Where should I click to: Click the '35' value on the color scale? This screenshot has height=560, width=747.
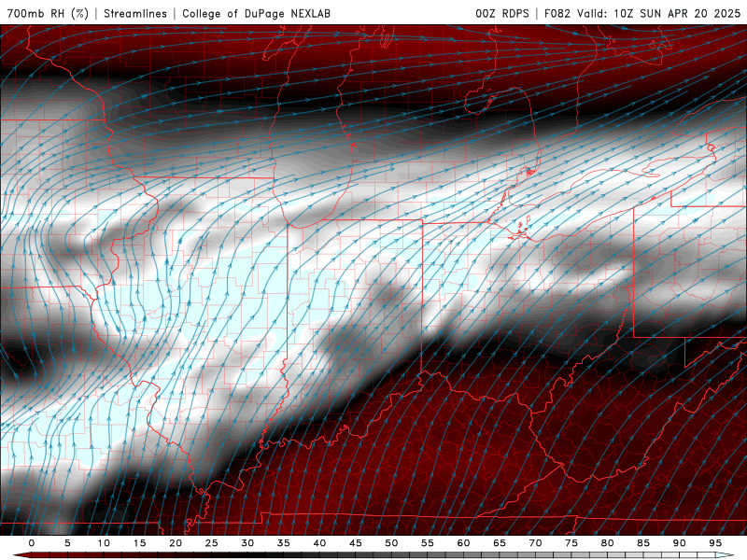284,543
